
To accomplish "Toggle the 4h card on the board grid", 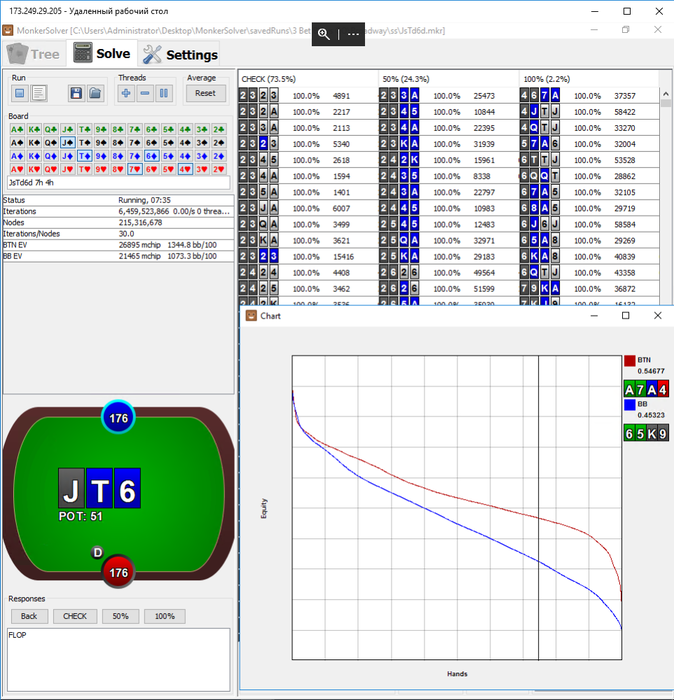I will 185,170.
